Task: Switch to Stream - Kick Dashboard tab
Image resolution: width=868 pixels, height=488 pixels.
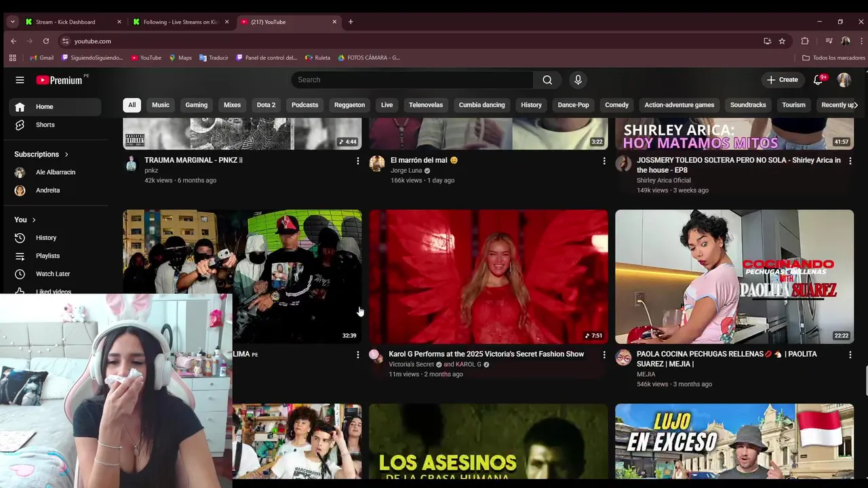Action: [73, 22]
